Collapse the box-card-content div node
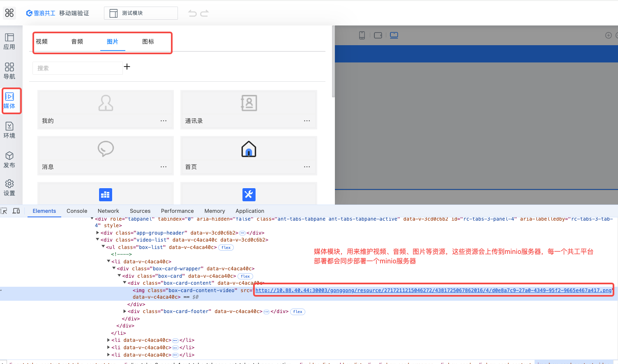 125,283
